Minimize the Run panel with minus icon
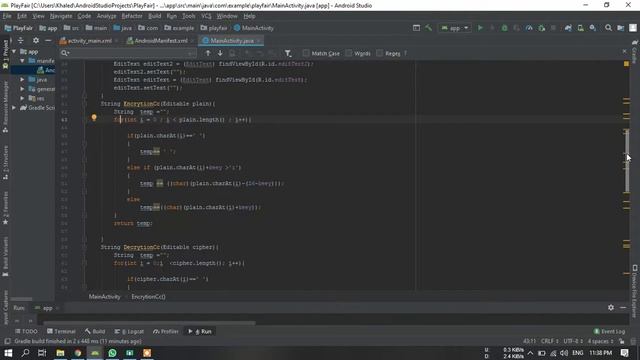Viewport: 640px width, 360px height. (x=623, y=307)
